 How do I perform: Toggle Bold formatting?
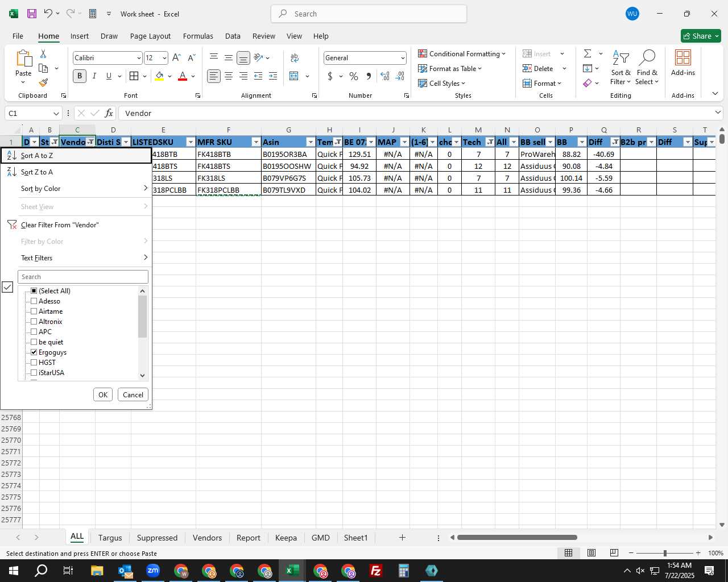[80, 76]
